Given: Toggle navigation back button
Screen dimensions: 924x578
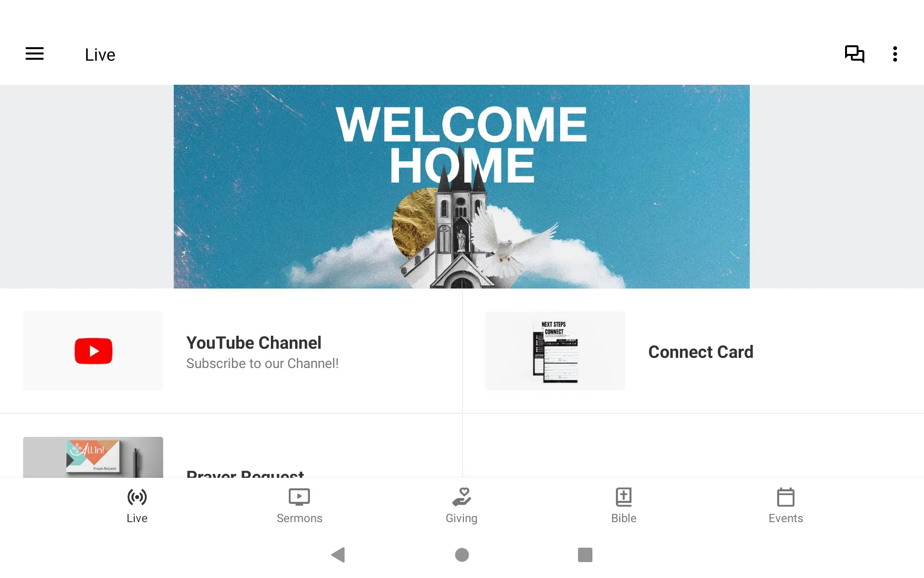Looking at the screenshot, I should (337, 554).
